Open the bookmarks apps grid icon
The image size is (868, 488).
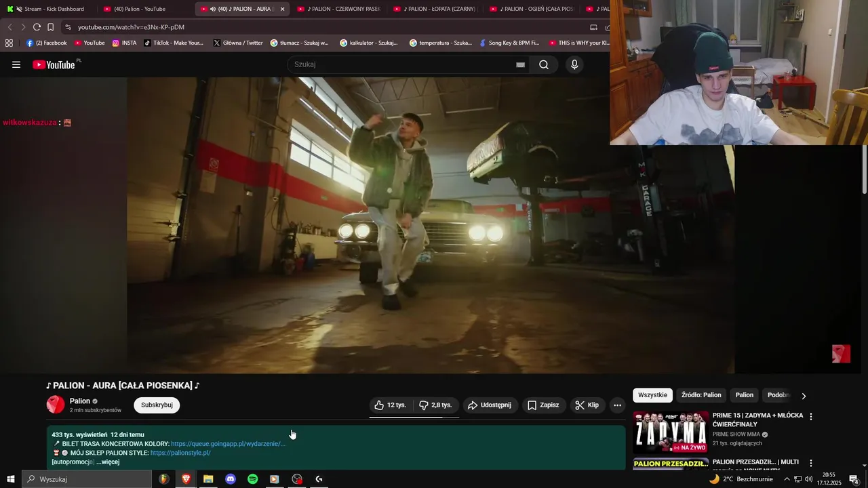(x=9, y=43)
